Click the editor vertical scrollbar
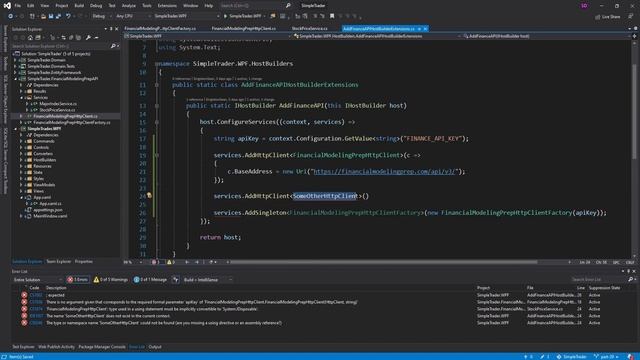Screen dimensions: 640x360 click(x=634, y=112)
